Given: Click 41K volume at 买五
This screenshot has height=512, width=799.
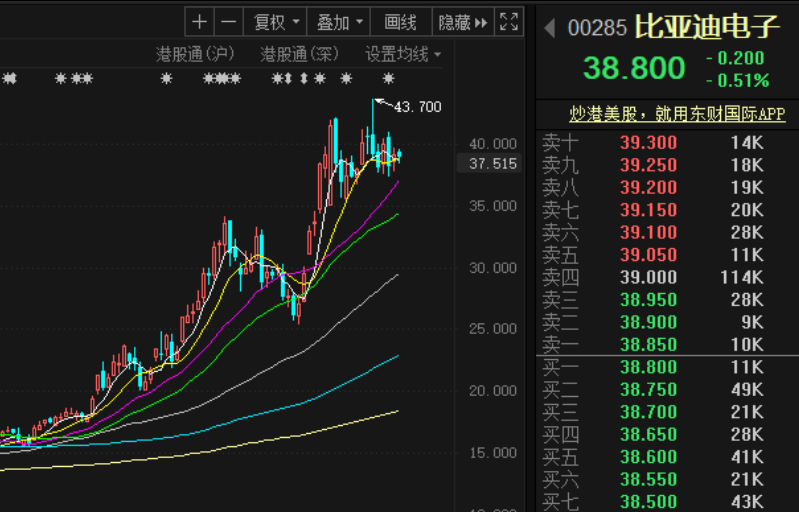Looking at the screenshot, I should click(x=747, y=456).
